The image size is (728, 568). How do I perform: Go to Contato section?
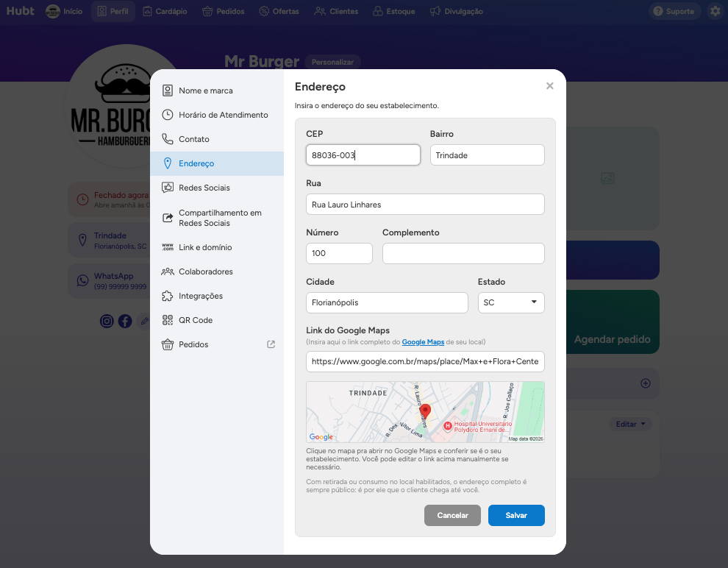217,139
